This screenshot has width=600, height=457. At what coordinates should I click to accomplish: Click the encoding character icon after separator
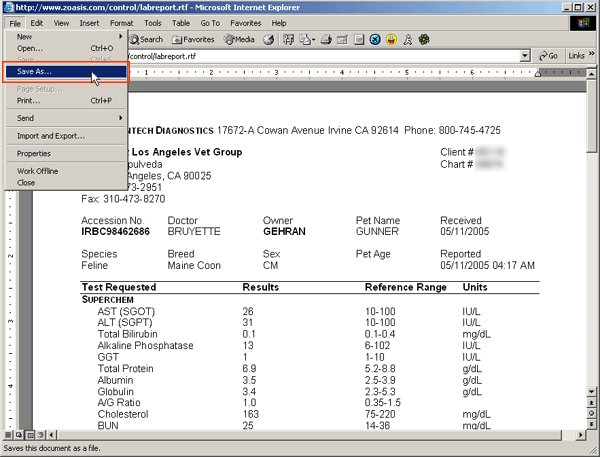[289, 39]
